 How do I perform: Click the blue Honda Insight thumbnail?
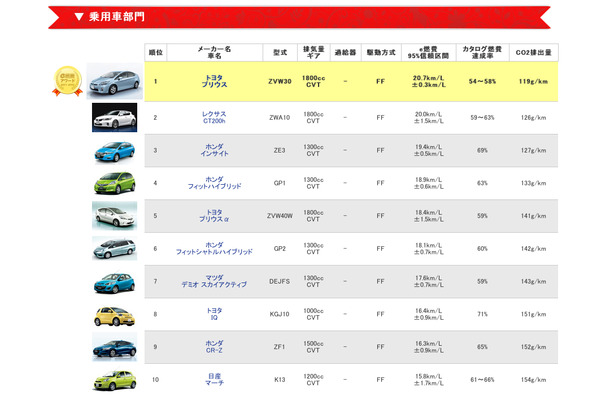pos(115,152)
